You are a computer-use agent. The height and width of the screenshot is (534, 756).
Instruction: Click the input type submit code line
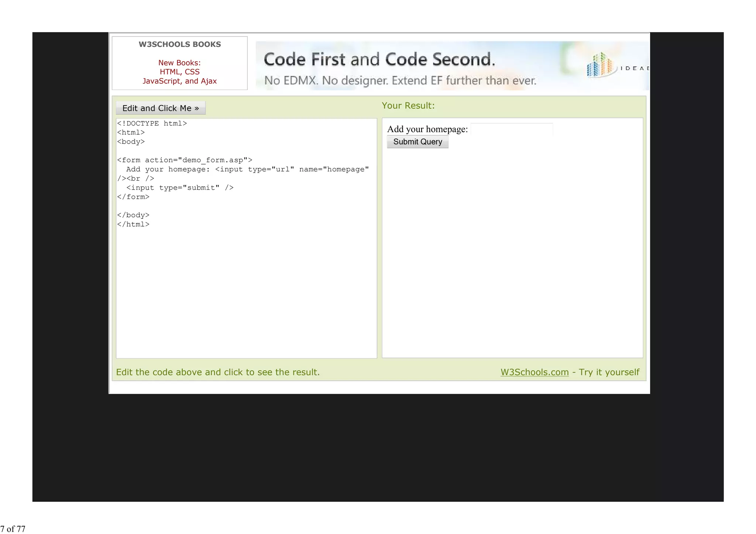[180, 187]
